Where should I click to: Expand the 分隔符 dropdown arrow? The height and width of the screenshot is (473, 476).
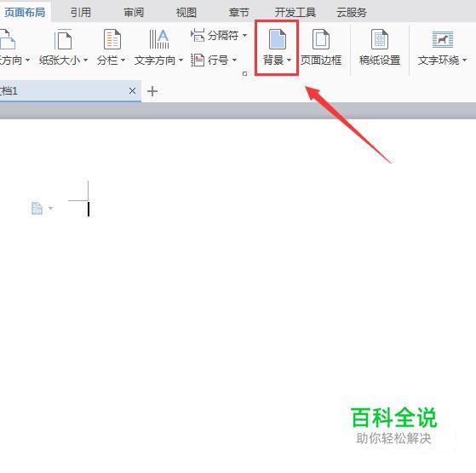click(244, 36)
